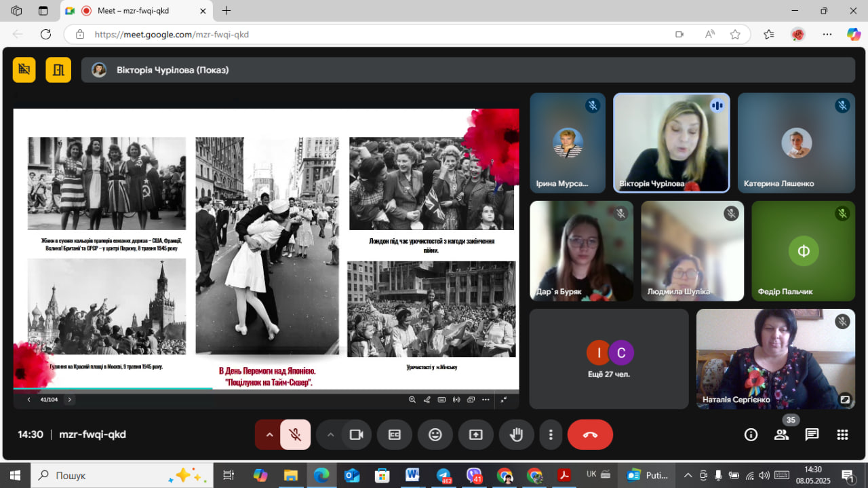Start presenting your screen
The width and height of the screenshot is (868, 488).
pyautogui.click(x=476, y=435)
